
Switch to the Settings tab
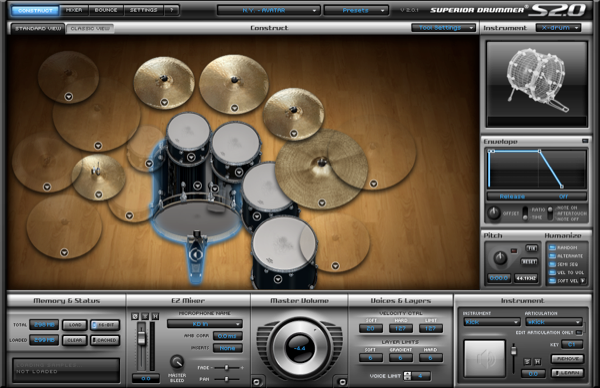pos(143,10)
